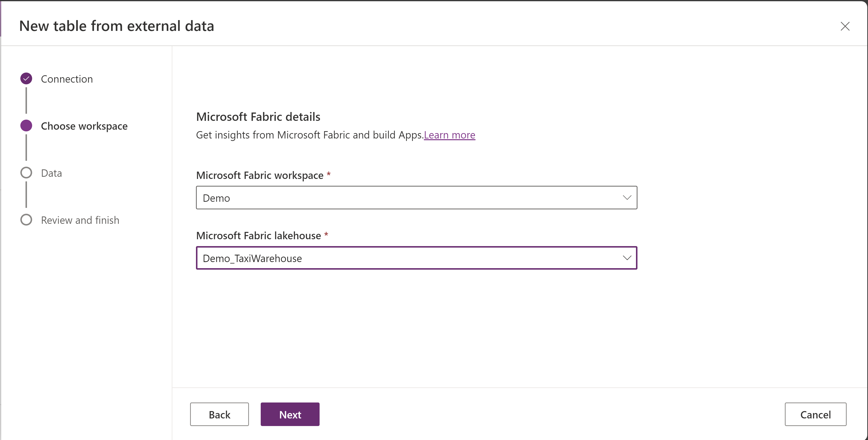Select the Connection step in the wizard

coord(67,79)
